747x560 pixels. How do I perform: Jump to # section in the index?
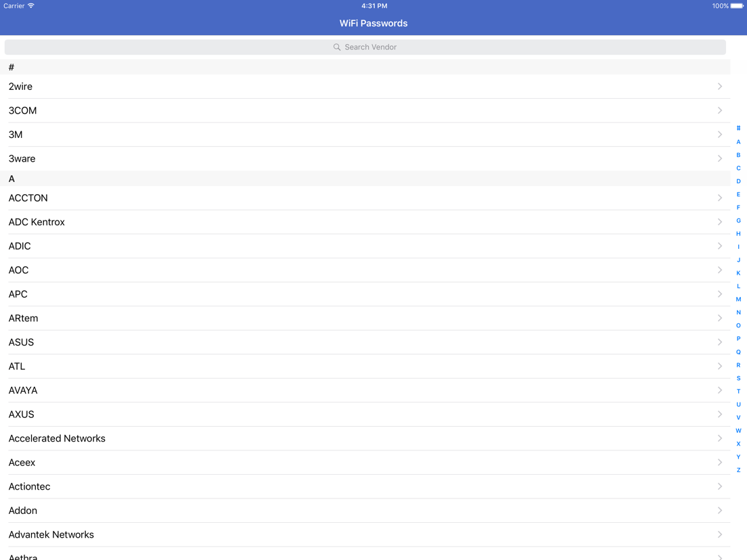pos(738,128)
